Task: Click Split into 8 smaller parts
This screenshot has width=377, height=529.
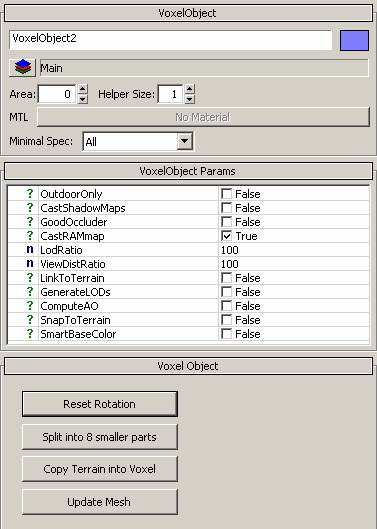Action: coord(100,437)
